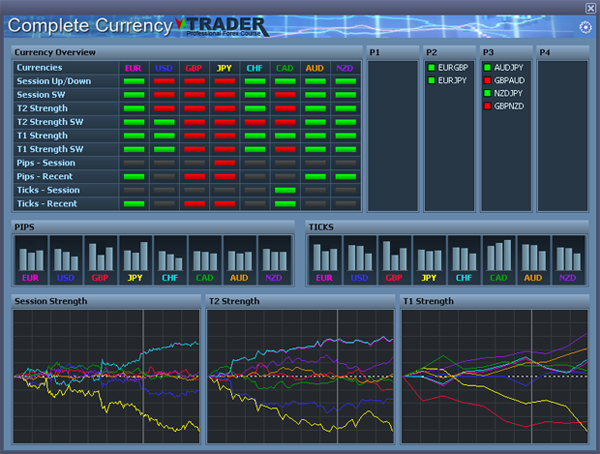The height and width of the screenshot is (454, 600).
Task: Click the USD bar chart in PIPS panel
Action: [66, 260]
